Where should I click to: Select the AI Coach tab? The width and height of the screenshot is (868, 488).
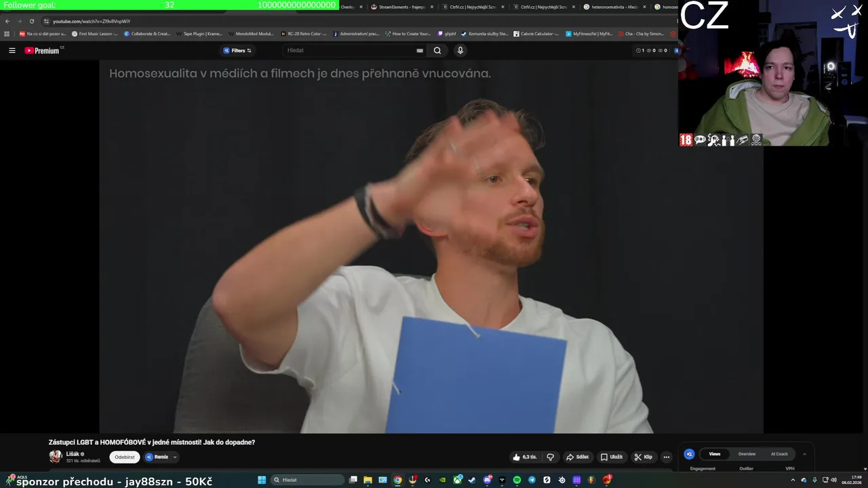coord(779,454)
